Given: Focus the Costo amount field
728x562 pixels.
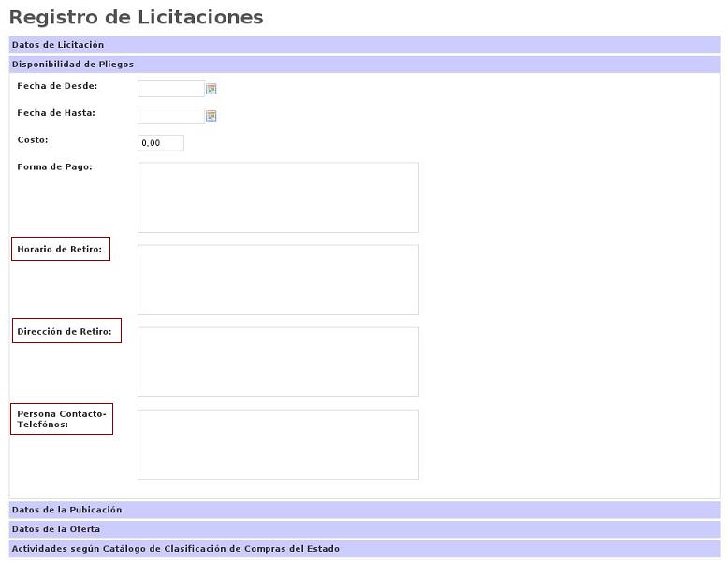Looking at the screenshot, I should [x=160, y=143].
